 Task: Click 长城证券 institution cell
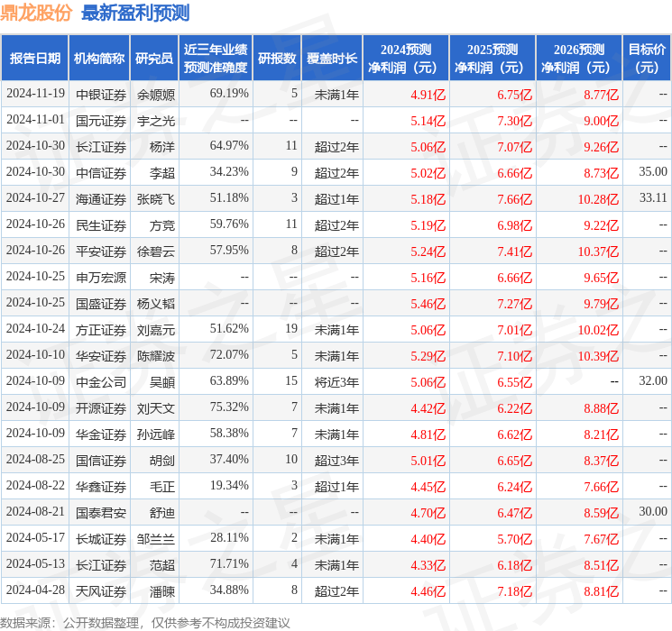pyautogui.click(x=101, y=539)
